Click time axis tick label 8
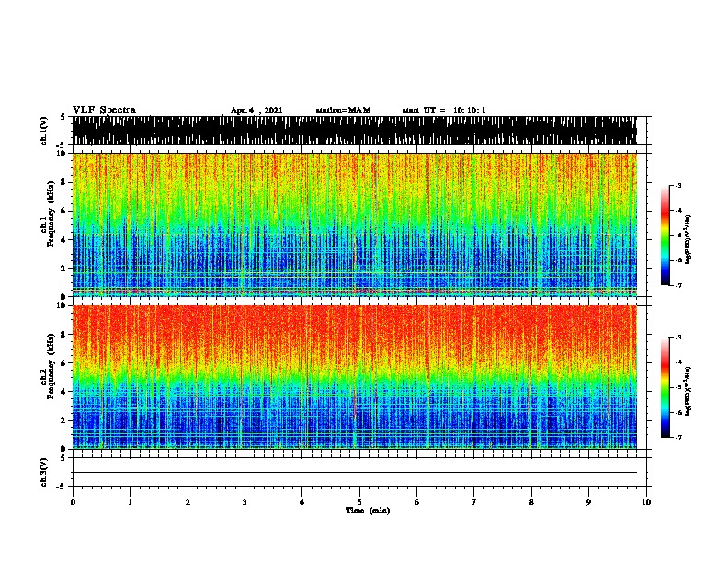Image resolution: width=728 pixels, height=563 pixels. (x=531, y=502)
